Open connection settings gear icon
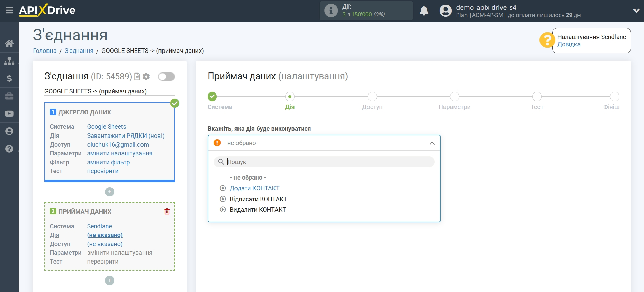Image resolution: width=644 pixels, height=292 pixels. pos(146,77)
